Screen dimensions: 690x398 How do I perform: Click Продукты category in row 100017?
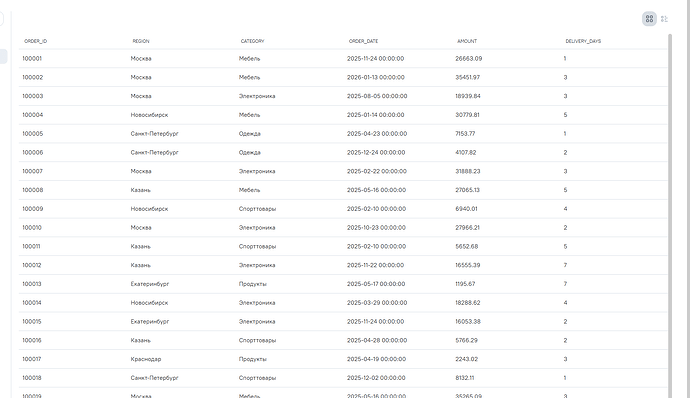click(253, 359)
